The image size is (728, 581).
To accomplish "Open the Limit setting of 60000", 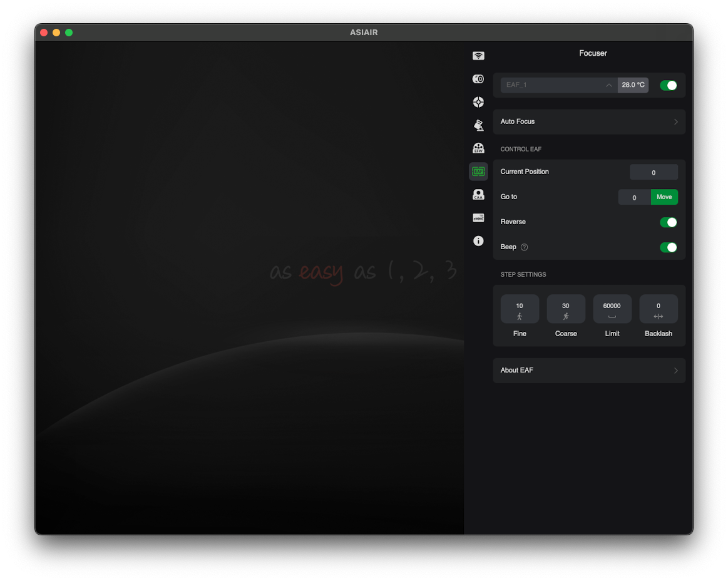I will tap(612, 309).
